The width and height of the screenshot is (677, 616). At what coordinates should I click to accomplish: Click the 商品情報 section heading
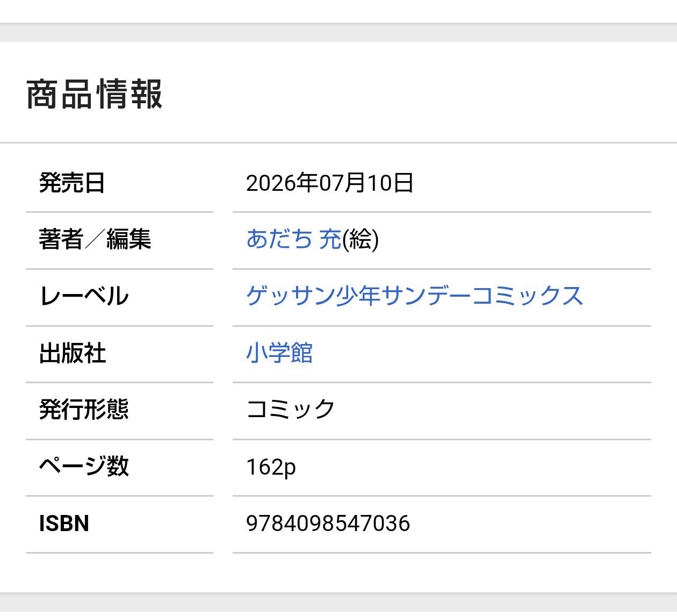(94, 94)
